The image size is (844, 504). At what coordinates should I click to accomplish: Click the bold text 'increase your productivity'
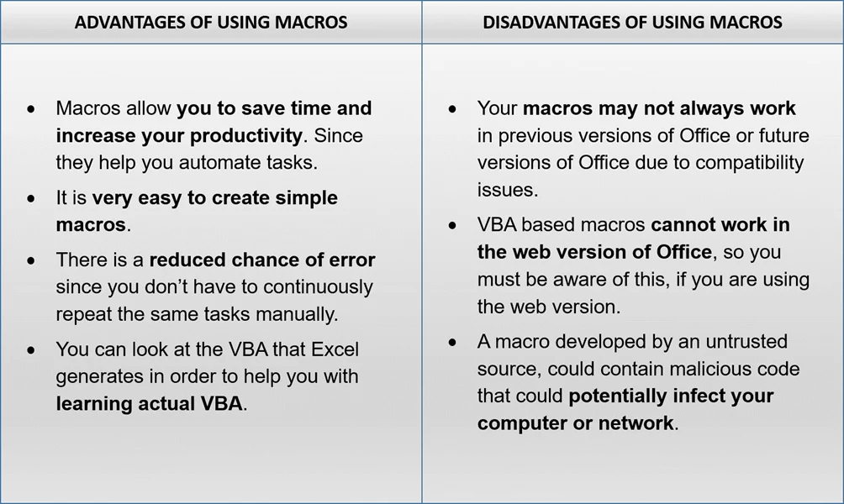[179, 135]
